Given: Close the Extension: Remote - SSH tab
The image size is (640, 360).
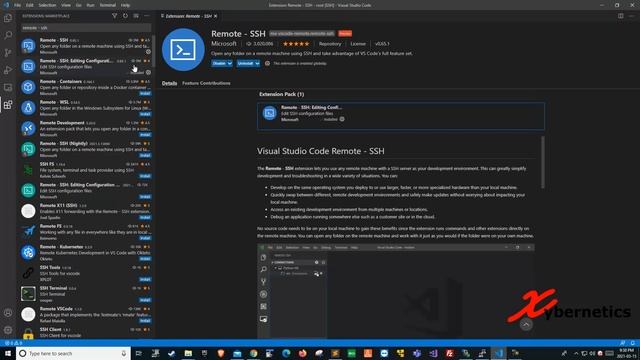Looking at the screenshot, I should [216, 16].
